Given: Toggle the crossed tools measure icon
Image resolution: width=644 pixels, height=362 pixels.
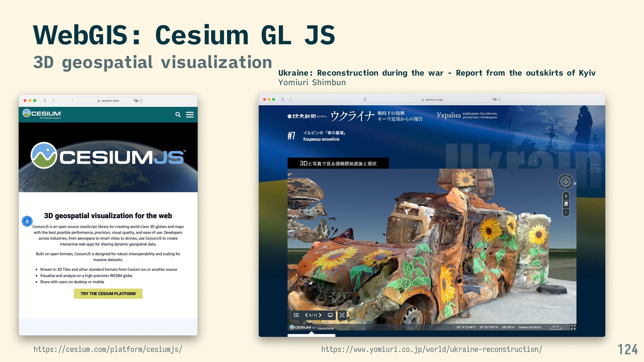Looking at the screenshot, I should tap(342, 315).
